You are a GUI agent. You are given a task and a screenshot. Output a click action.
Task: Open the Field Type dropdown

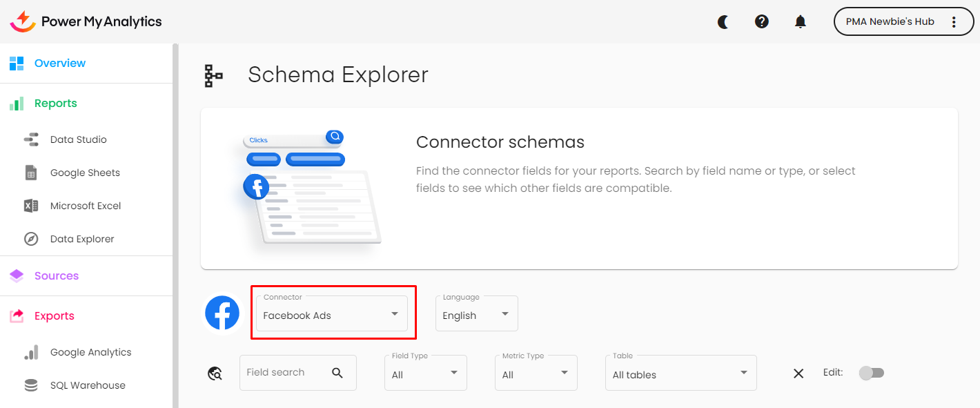(425, 374)
